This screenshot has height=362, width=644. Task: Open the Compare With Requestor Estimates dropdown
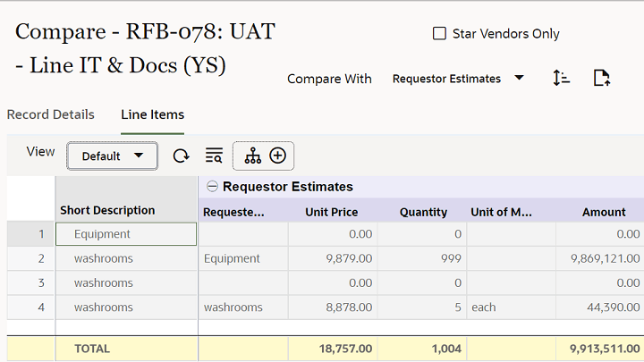pos(458,79)
